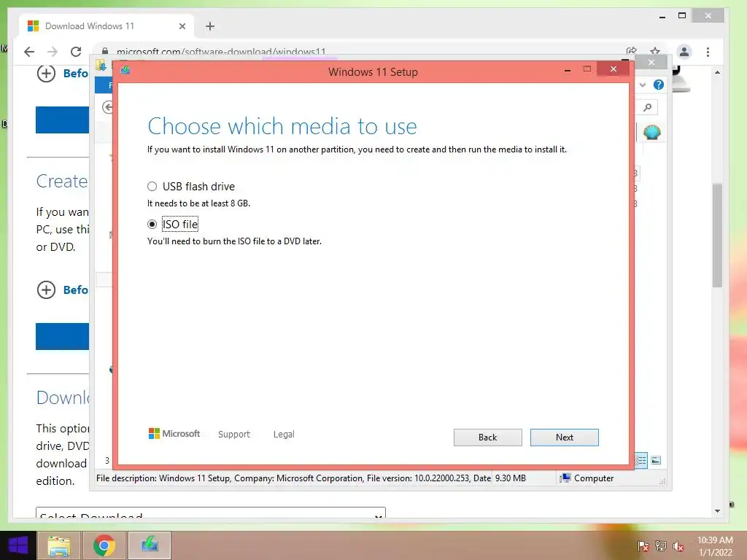747x560 pixels.
Task: Open Chrome's three-dot menu
Action: pos(708,52)
